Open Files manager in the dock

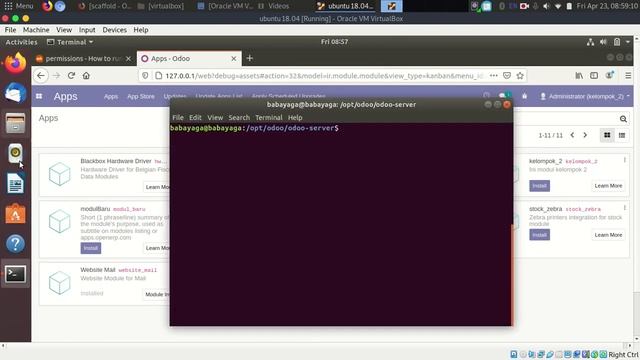[16, 123]
